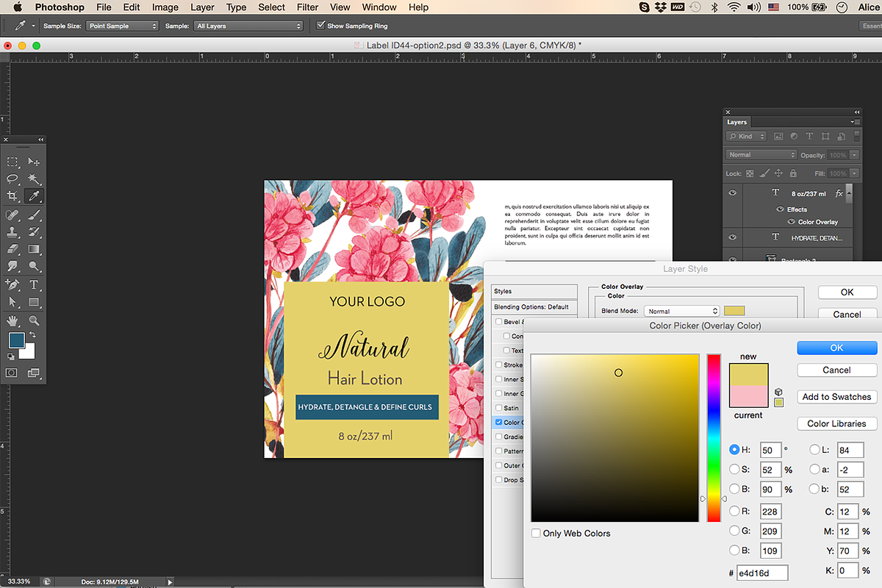882x588 pixels.
Task: Select the Magic Wand tool
Action: click(x=34, y=179)
